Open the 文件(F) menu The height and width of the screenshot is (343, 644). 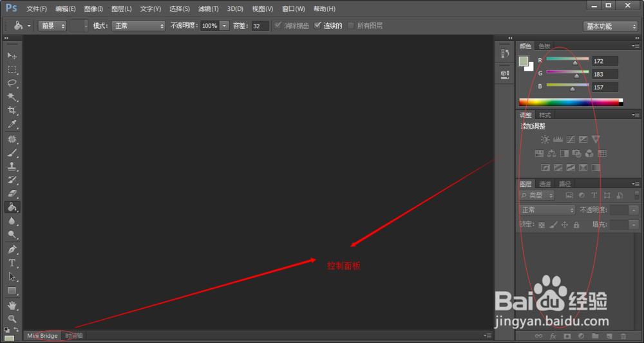click(x=37, y=8)
